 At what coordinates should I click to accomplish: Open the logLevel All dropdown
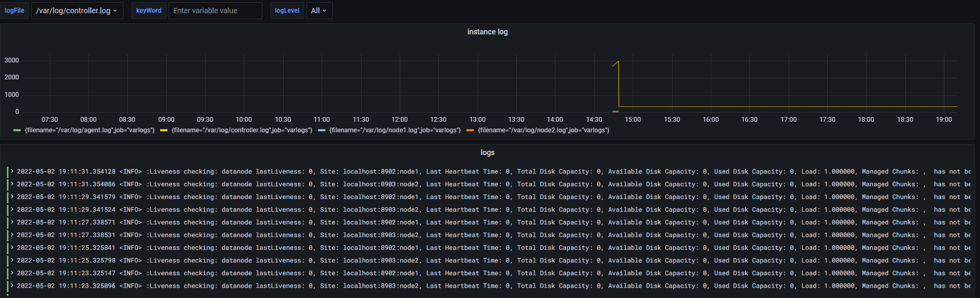(319, 11)
